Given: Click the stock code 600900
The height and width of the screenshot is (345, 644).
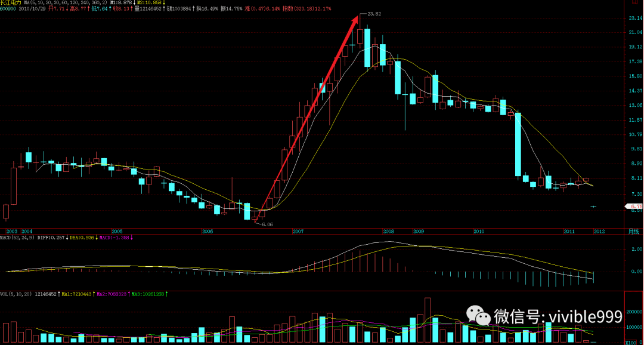Looking at the screenshot, I should coord(8,8).
